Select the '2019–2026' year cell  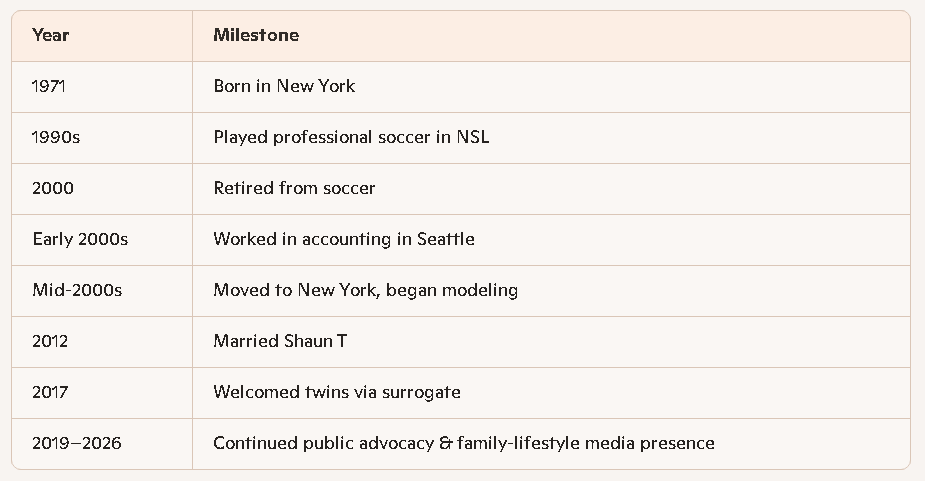coord(77,443)
